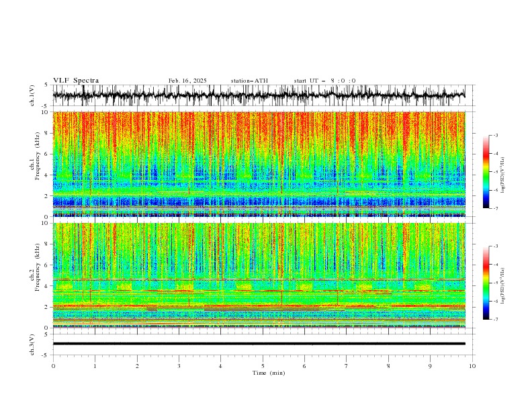Viewport: 532px width, 411px height.
Task: Click "-7" tick on lower color bar
Action: [496, 320]
